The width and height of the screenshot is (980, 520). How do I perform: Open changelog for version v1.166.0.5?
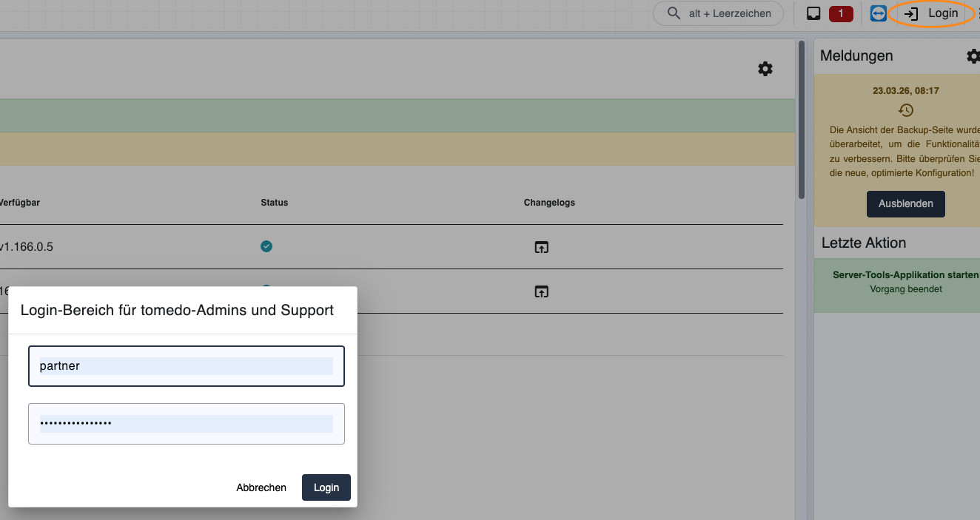click(541, 247)
